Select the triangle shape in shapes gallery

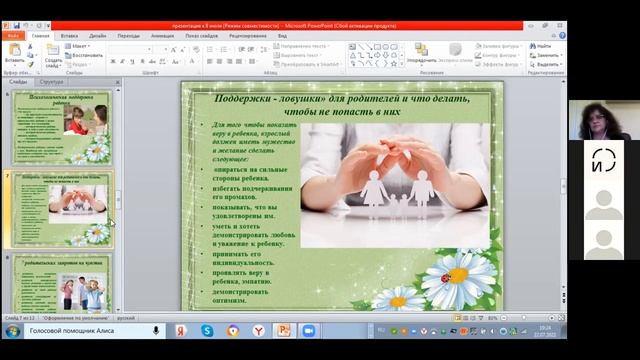pos(353,55)
